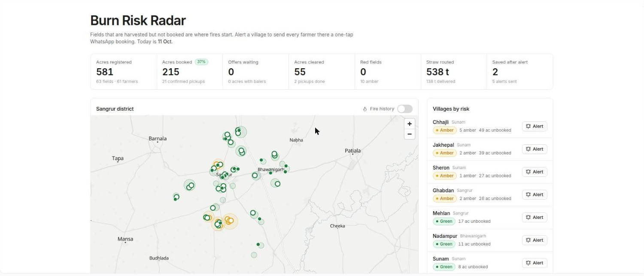Click the bell icon in Mehlan's Alert button

(x=528, y=217)
